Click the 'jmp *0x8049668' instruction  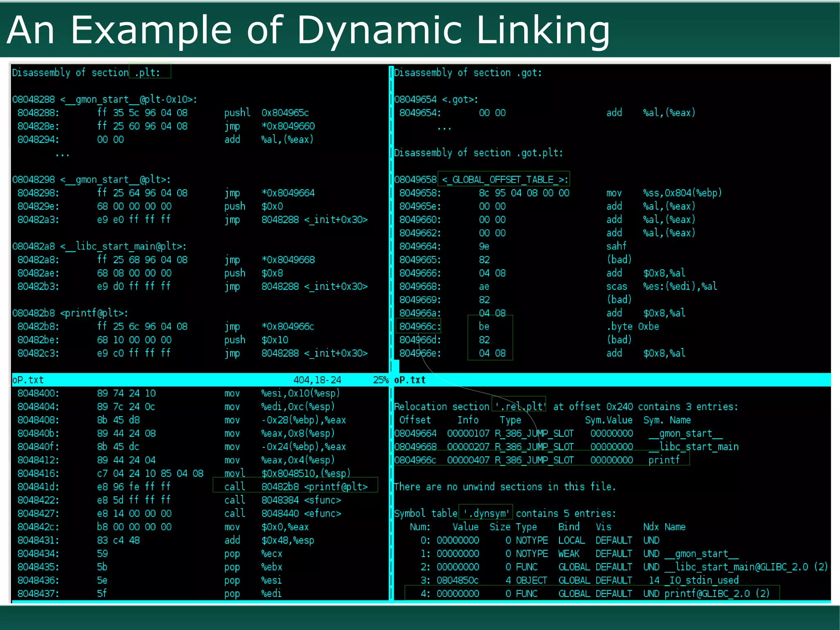(x=269, y=259)
